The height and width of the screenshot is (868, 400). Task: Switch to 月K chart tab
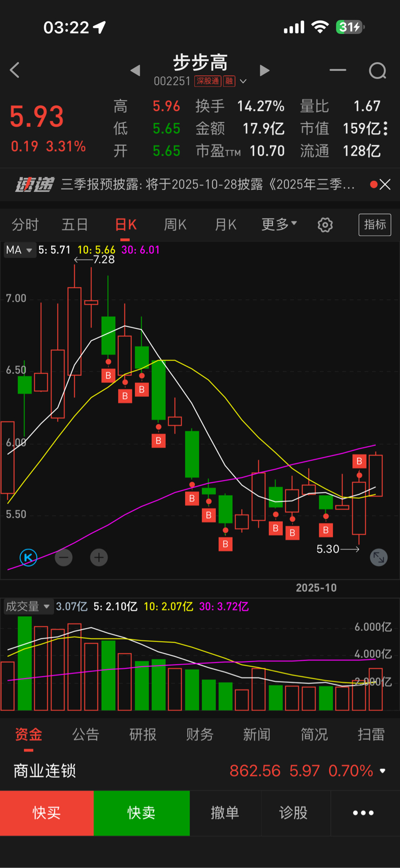coord(226,225)
